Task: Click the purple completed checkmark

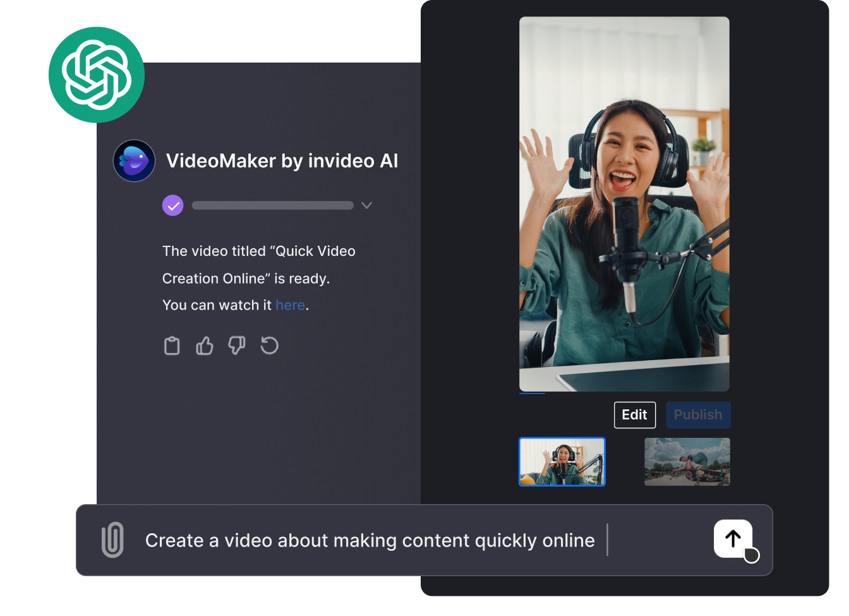Action: click(172, 205)
